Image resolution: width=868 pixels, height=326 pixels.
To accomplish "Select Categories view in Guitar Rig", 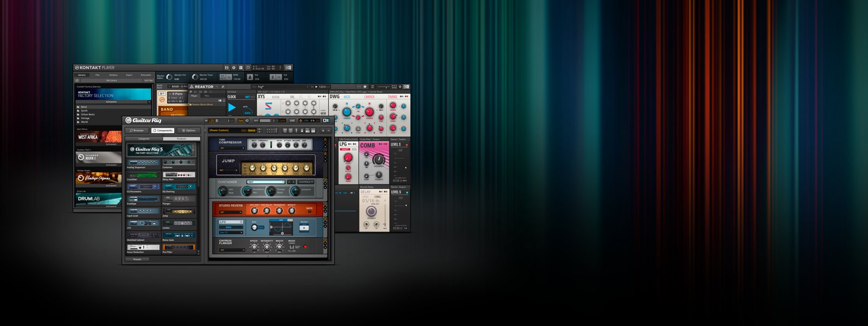I will [x=144, y=139].
